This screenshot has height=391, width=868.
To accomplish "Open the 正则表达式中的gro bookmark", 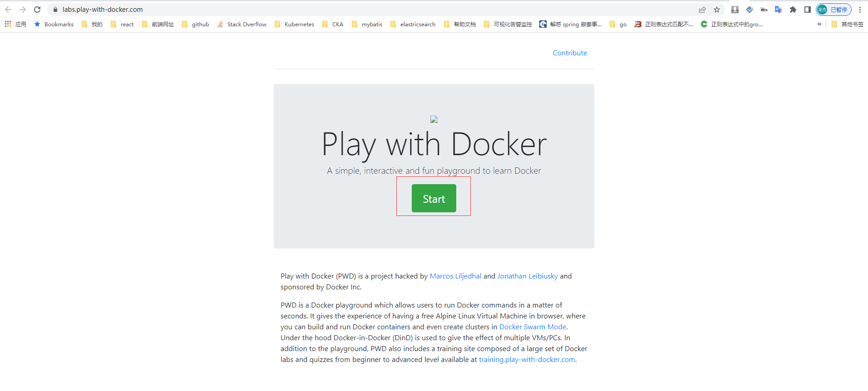I will tap(732, 24).
